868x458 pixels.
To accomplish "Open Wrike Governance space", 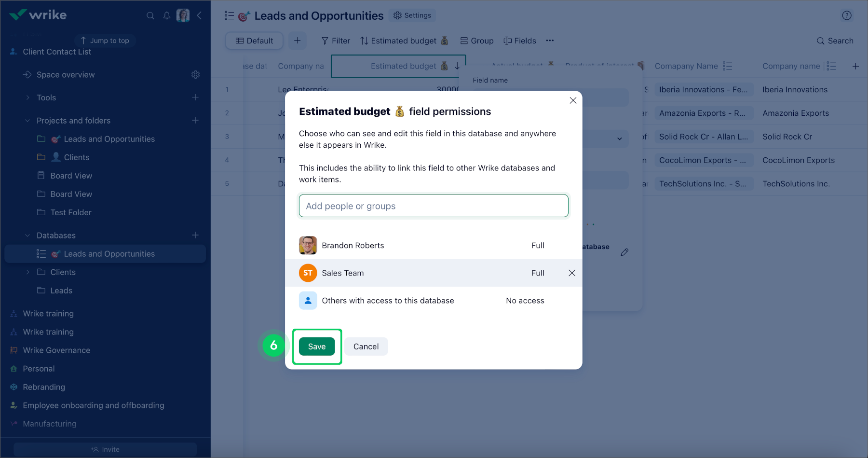I will [56, 350].
